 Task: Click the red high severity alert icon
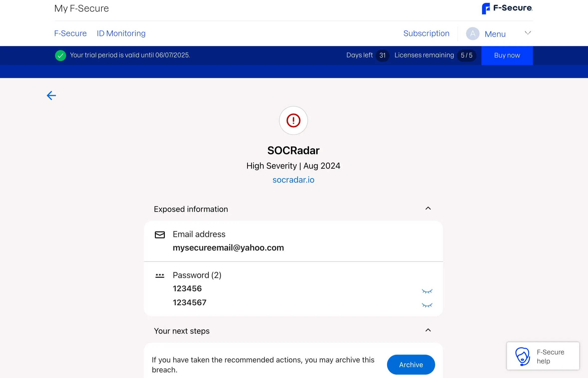pos(293,121)
